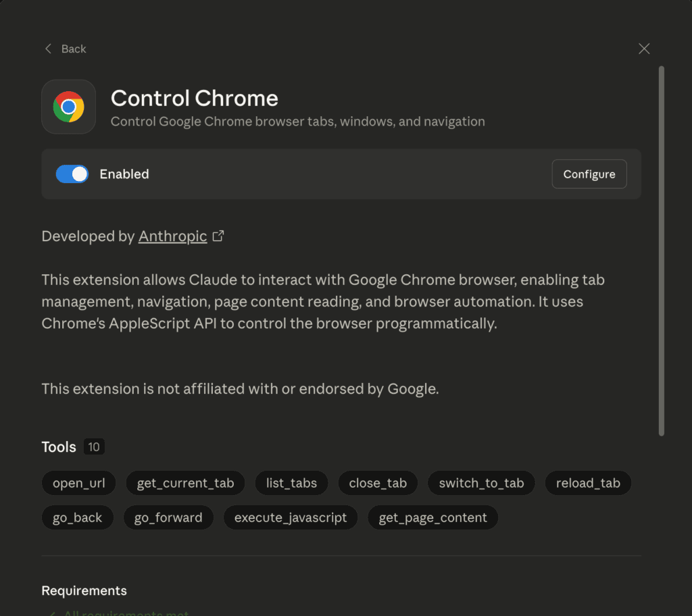Click the Google Chrome logo icon
The height and width of the screenshot is (616, 692).
[x=68, y=107]
